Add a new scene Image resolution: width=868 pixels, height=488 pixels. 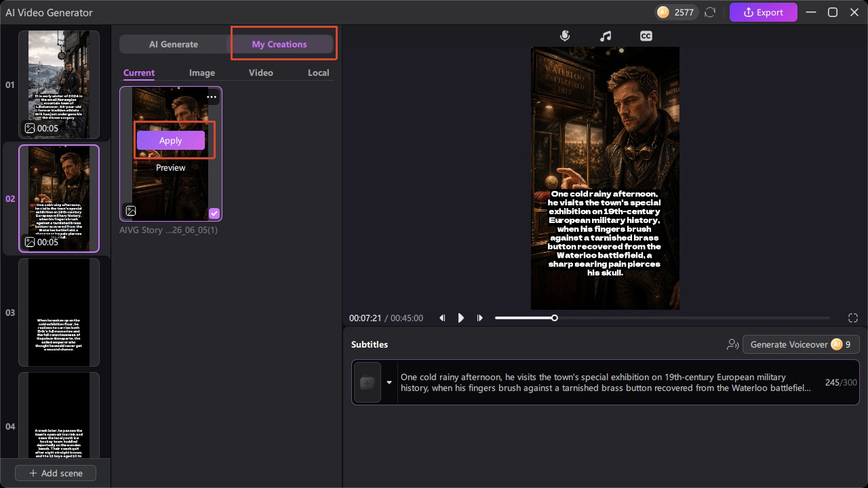point(56,473)
